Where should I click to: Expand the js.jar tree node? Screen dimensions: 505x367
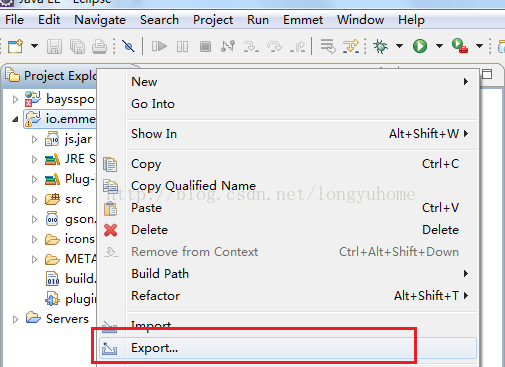[34, 139]
